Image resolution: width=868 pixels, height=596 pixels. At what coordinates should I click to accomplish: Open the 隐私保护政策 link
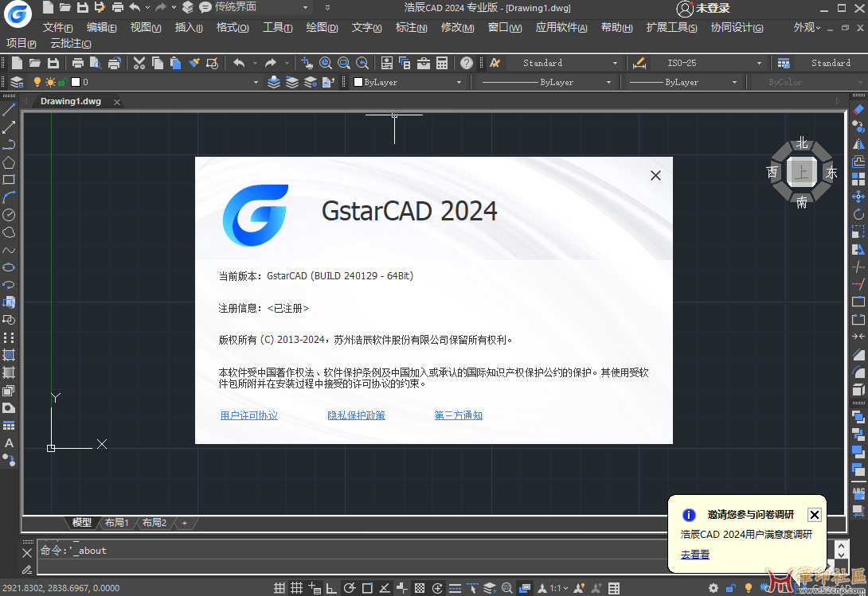pyautogui.click(x=356, y=415)
